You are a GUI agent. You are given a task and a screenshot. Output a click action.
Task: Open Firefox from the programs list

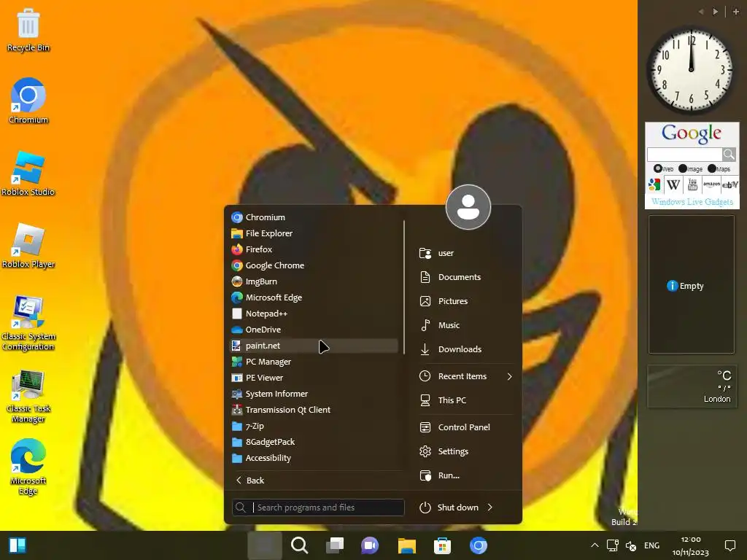click(314, 249)
